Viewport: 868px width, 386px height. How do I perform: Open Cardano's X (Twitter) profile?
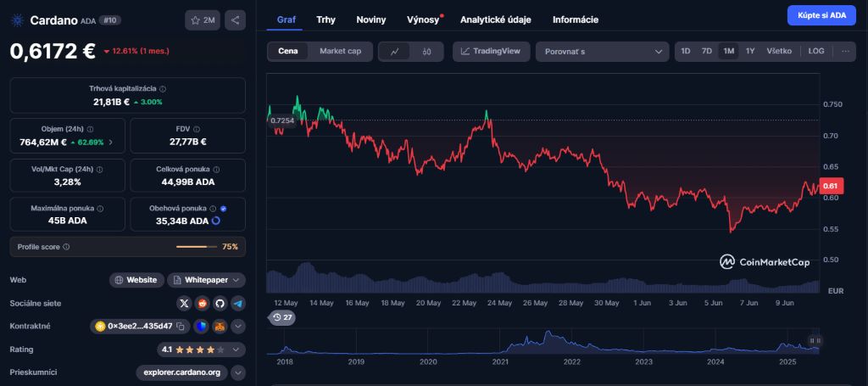(x=184, y=303)
